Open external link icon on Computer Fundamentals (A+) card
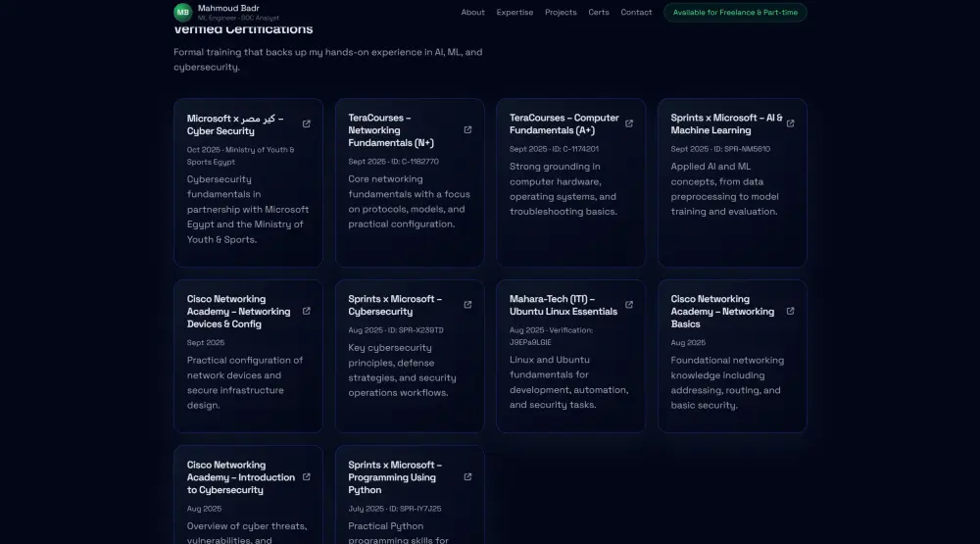The width and height of the screenshot is (980, 544). click(629, 124)
